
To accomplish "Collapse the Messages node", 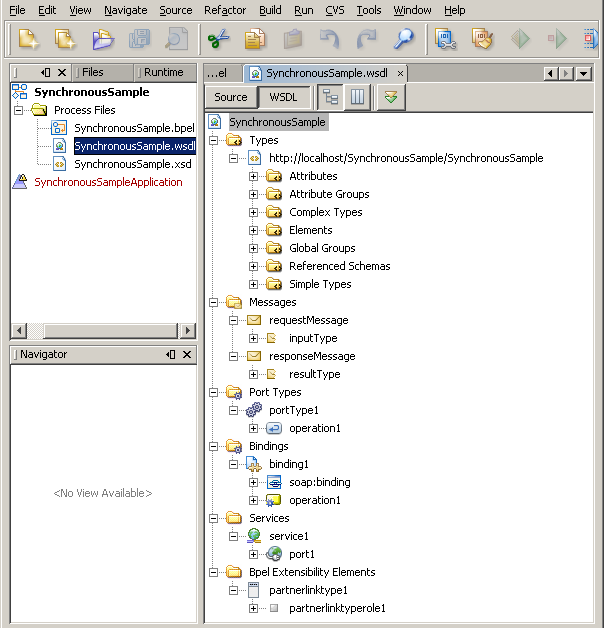I will (213, 302).
